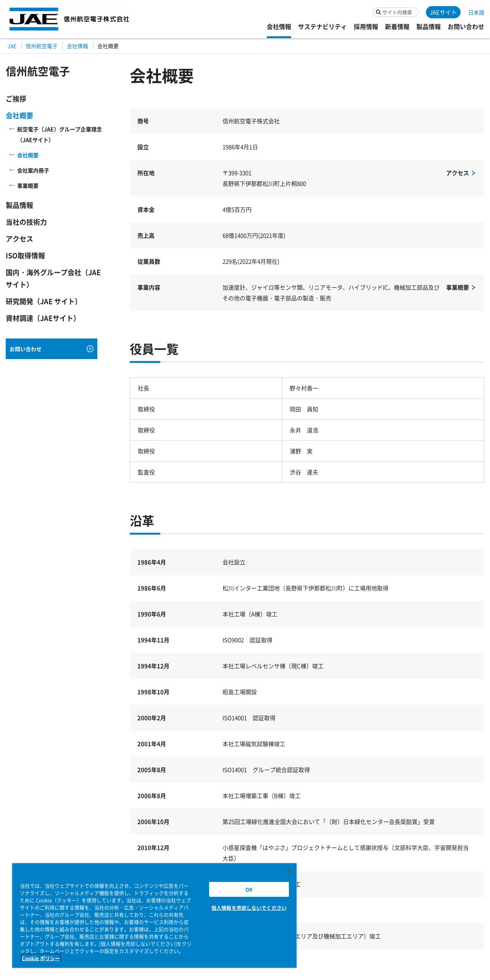Click chevron next to 事業概要 link in table

(474, 288)
